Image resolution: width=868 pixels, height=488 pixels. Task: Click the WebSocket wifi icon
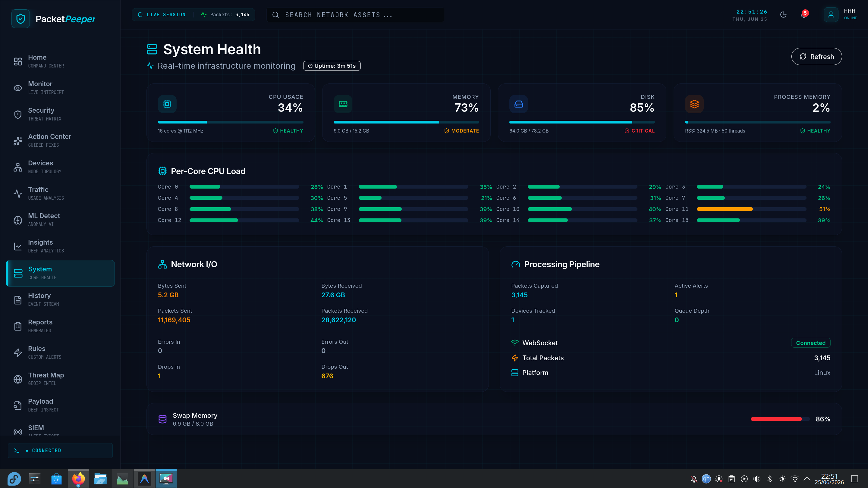pos(515,343)
